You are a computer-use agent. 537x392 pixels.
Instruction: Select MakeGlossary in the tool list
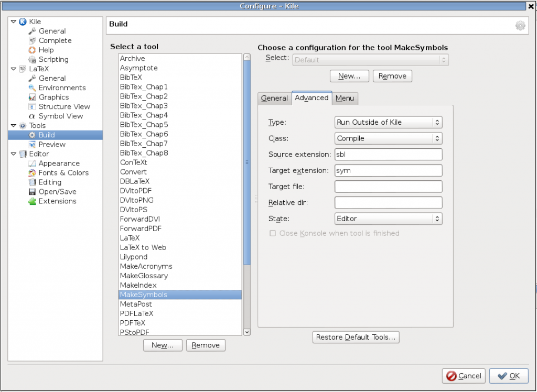point(180,276)
